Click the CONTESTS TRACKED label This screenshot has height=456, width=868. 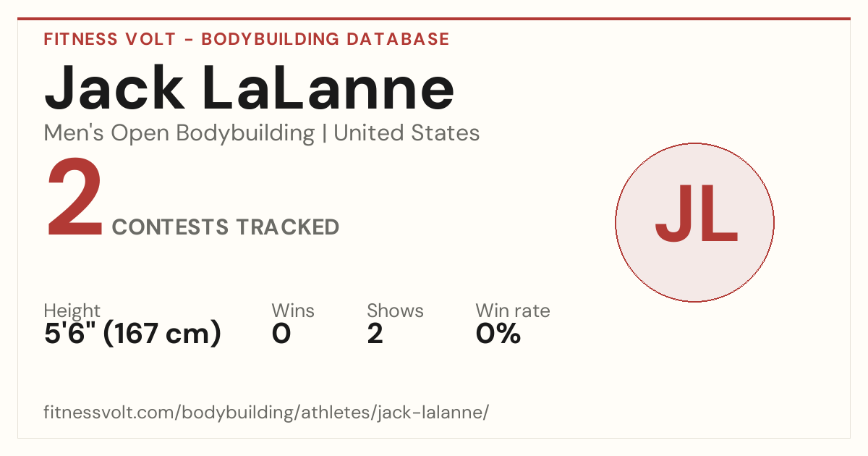click(226, 227)
